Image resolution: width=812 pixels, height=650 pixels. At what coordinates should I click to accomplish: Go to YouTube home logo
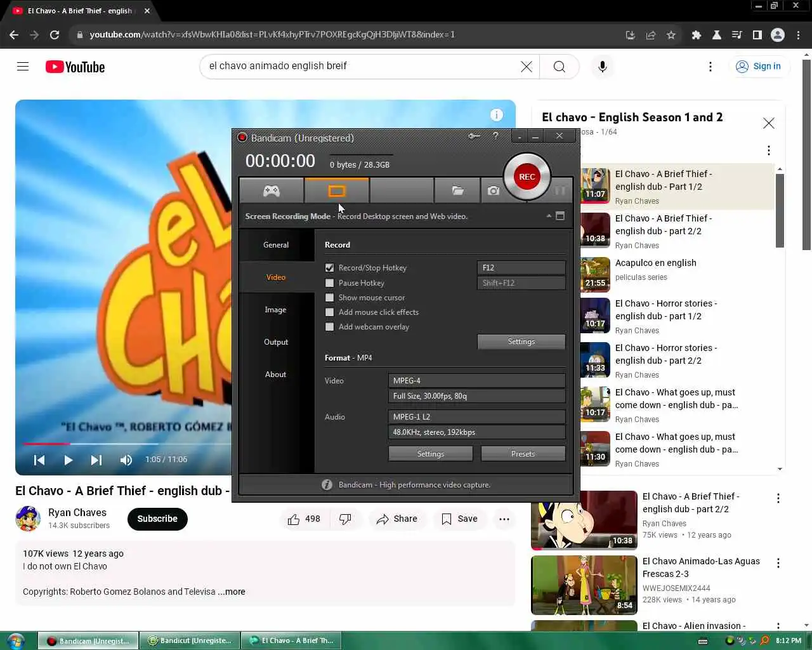tap(75, 67)
